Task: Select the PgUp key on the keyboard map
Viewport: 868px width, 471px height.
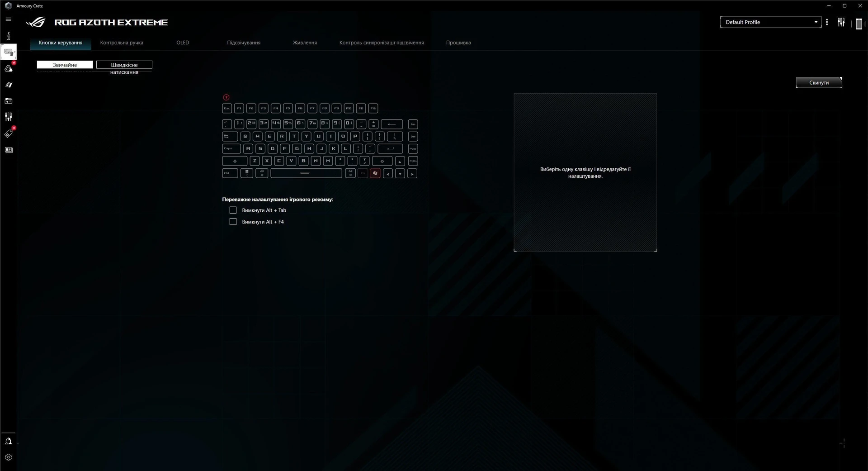Action: (413, 148)
